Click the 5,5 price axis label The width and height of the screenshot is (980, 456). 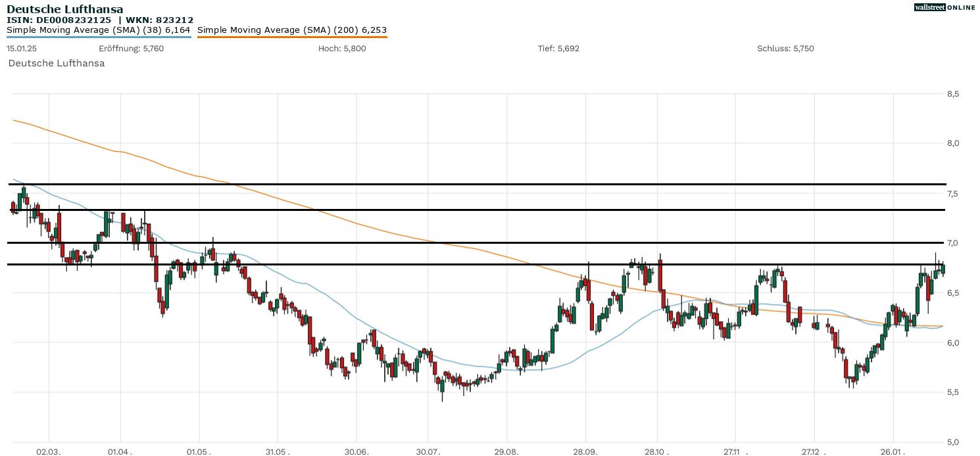click(953, 392)
